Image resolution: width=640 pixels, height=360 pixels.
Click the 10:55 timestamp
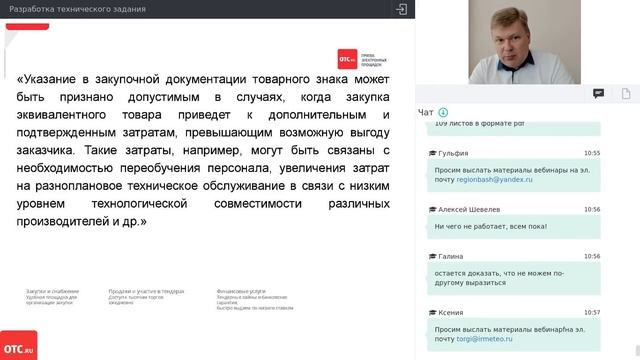pyautogui.click(x=592, y=153)
